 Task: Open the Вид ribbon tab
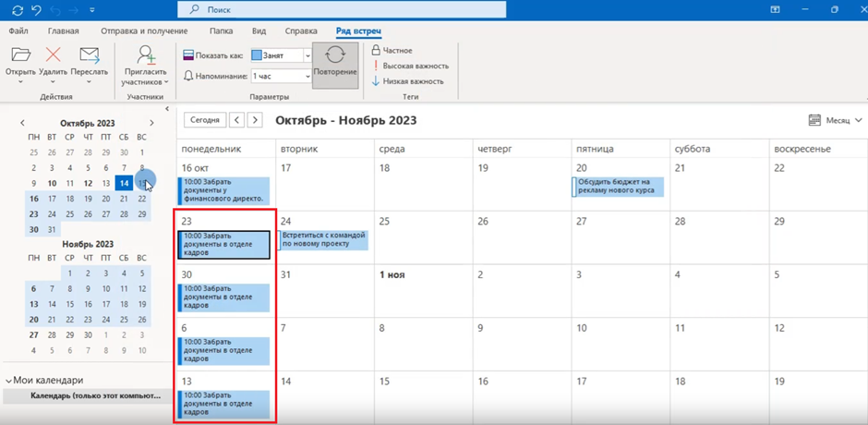pos(259,31)
